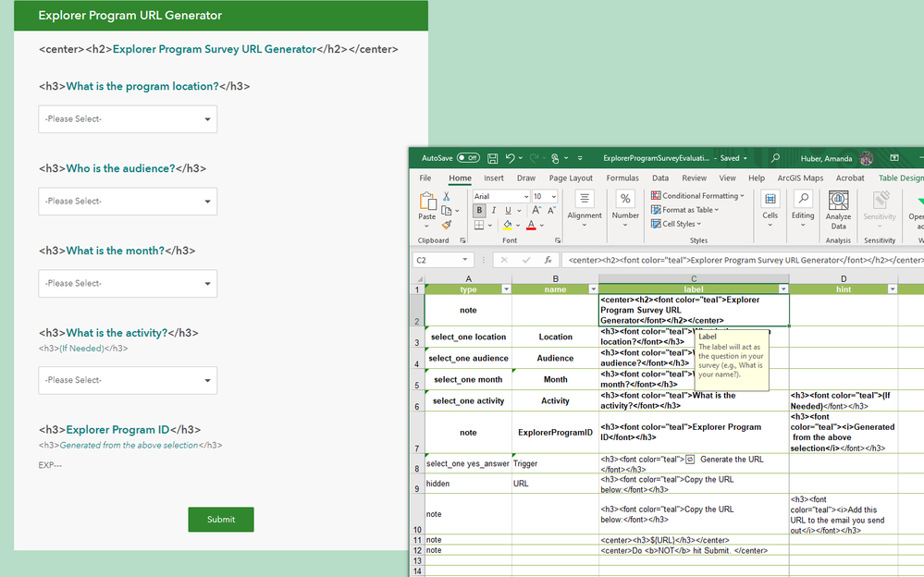
Task: Click the Save icon in title bar
Action: click(x=493, y=158)
